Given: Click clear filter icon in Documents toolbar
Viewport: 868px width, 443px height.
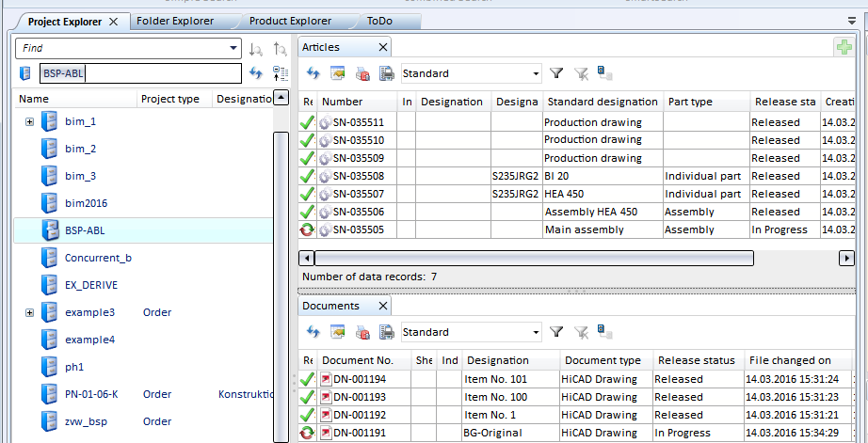Looking at the screenshot, I should [x=581, y=332].
